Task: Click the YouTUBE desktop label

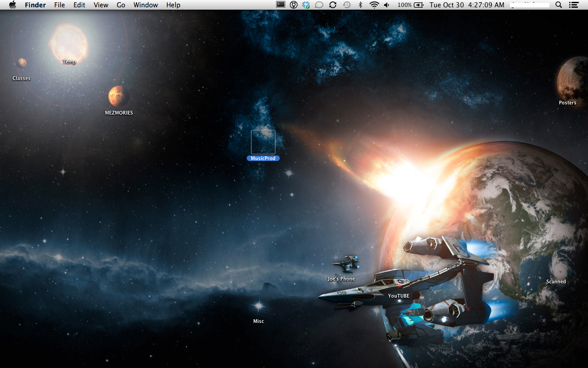Action: coord(398,296)
